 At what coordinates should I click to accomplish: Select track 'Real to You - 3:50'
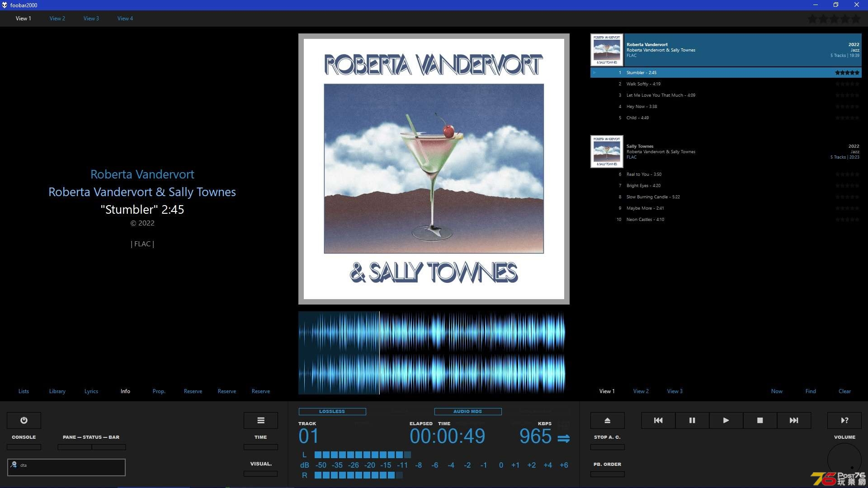[726, 174]
